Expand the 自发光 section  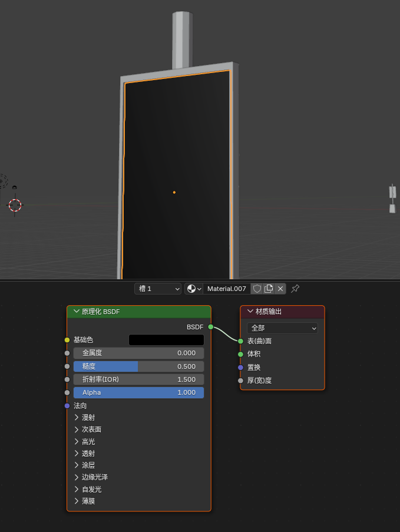click(x=77, y=489)
